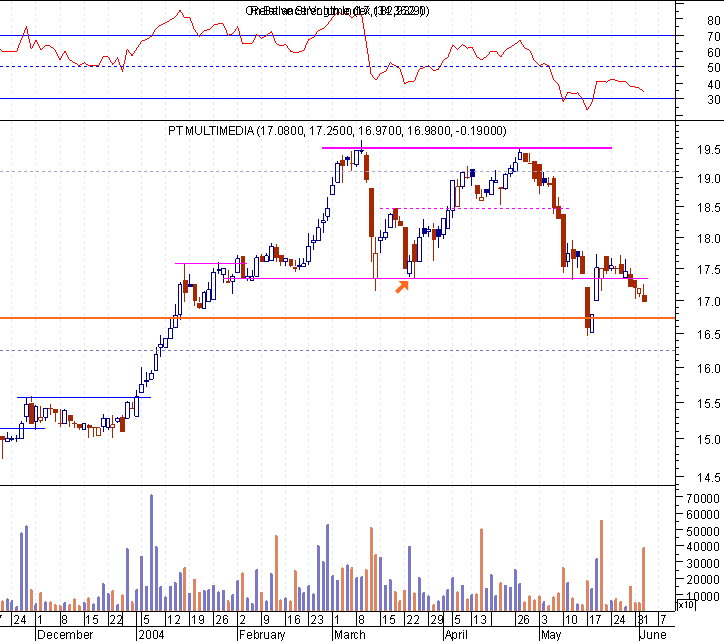Select the dashed blue RSI 50 line
The height and width of the screenshot is (641, 724).
[x=337, y=67]
